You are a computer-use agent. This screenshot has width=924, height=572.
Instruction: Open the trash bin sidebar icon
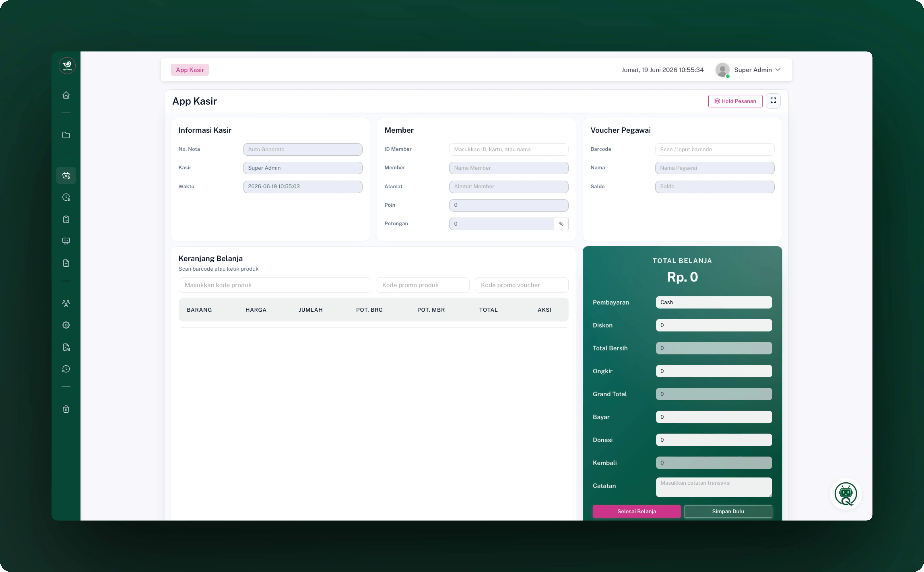pyautogui.click(x=66, y=409)
